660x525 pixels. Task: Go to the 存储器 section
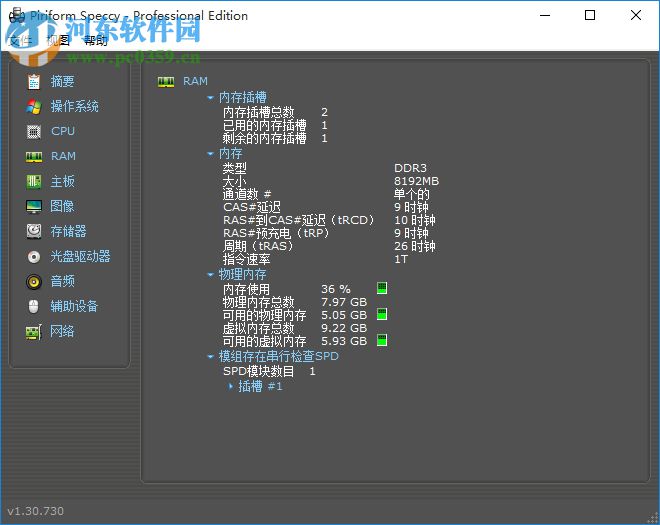tap(68, 232)
